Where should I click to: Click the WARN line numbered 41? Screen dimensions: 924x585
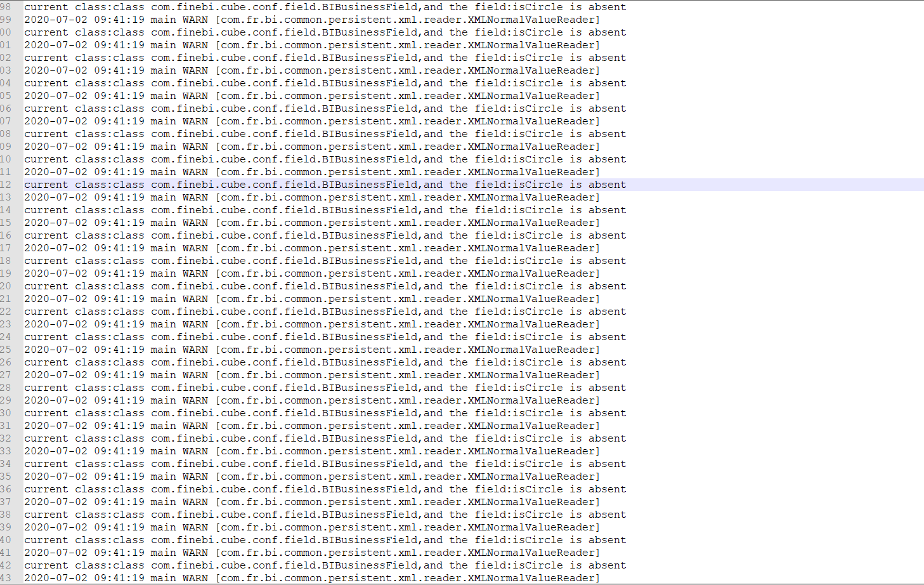point(312,553)
